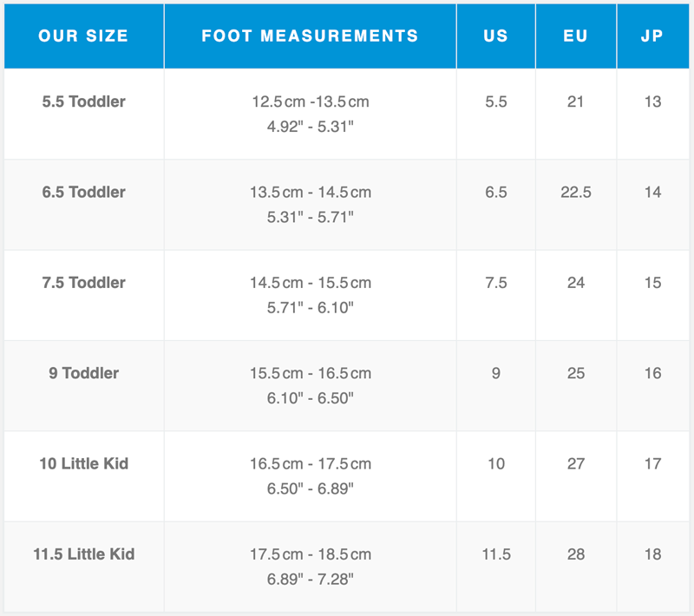Click the OUR SIZE column header
694x616 pixels.
pos(83,36)
